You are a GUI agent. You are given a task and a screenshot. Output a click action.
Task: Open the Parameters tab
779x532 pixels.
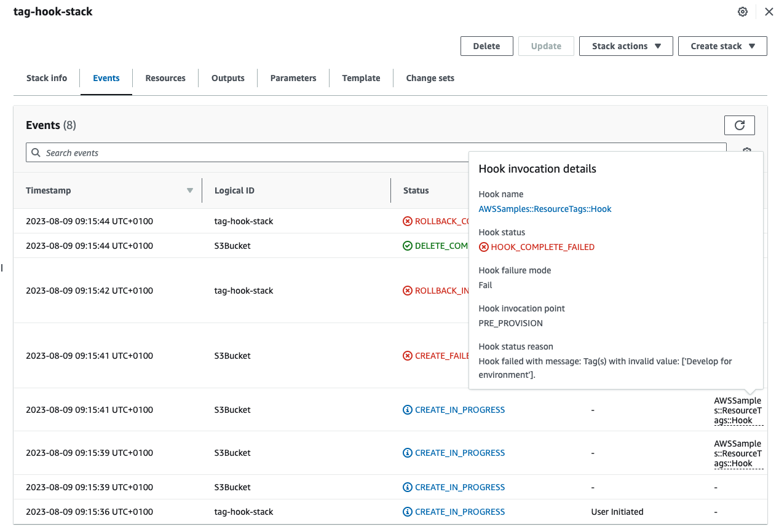pyautogui.click(x=293, y=78)
